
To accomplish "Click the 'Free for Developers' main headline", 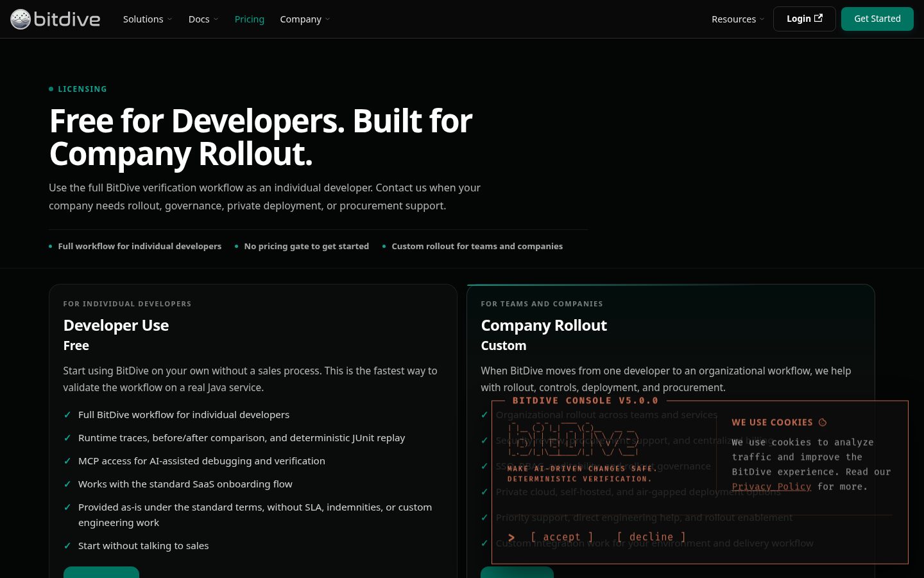I will (261, 137).
